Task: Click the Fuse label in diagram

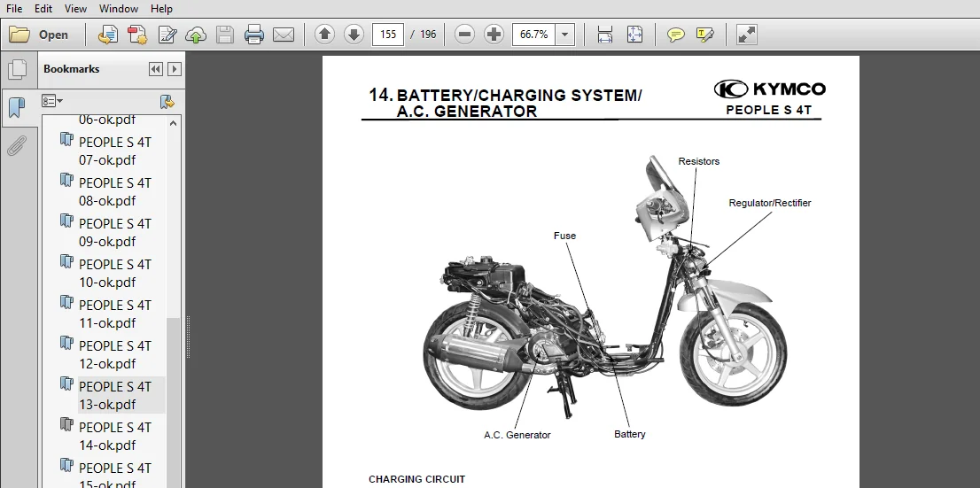Action: (565, 236)
